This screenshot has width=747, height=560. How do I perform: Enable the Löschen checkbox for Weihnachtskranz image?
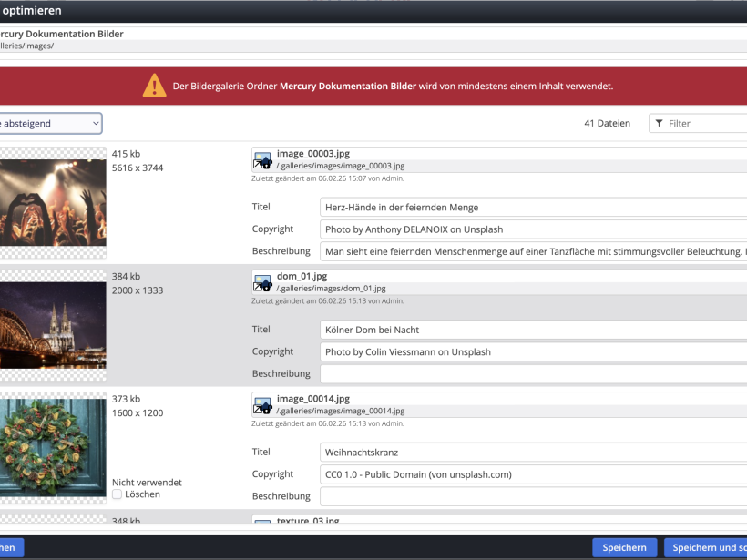click(x=118, y=494)
